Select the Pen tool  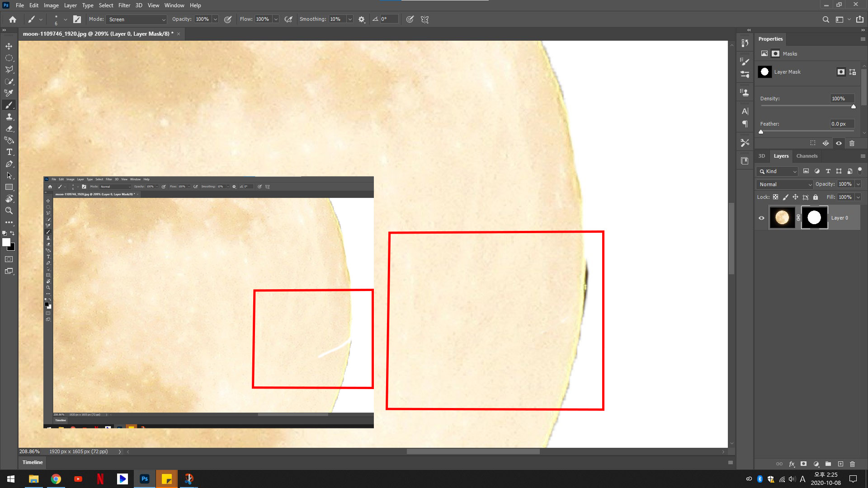(9, 164)
